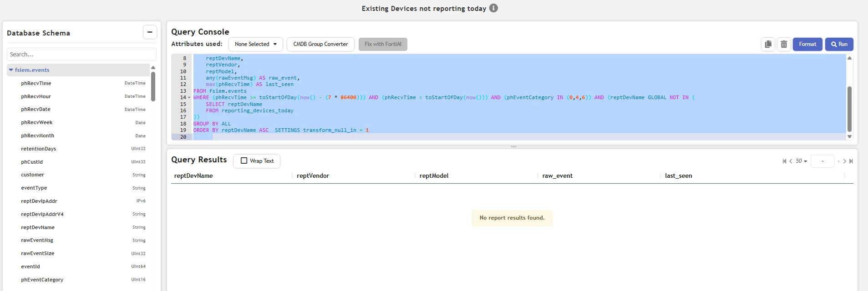Click the query editor vertical scrollbar thumb

click(849, 109)
